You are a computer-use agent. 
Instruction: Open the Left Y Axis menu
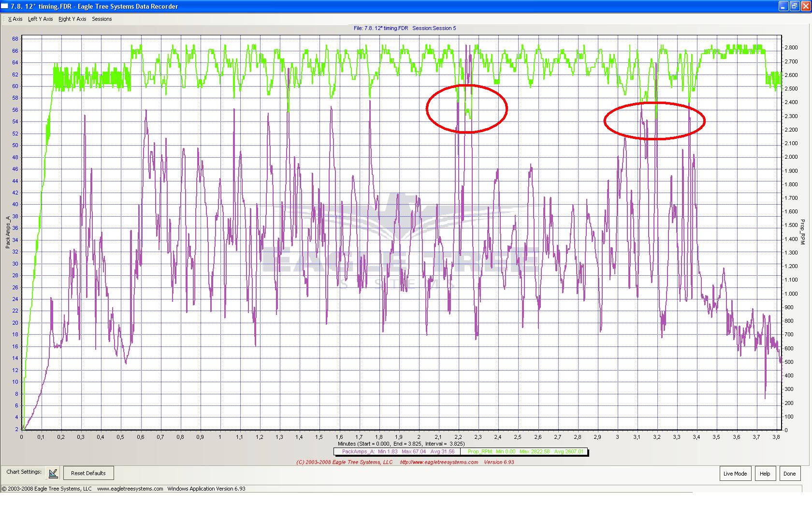coord(41,19)
